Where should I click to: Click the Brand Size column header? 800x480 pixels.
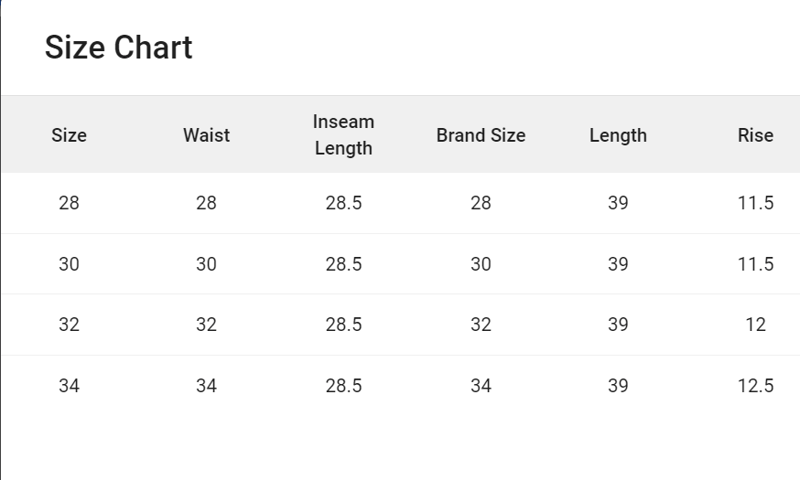480,135
